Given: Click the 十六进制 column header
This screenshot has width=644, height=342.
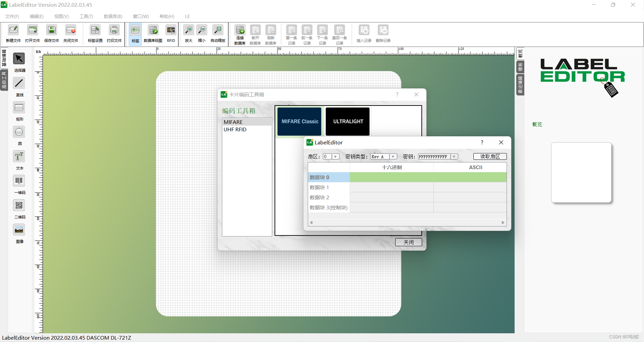Looking at the screenshot, I should pyautogui.click(x=392, y=167).
